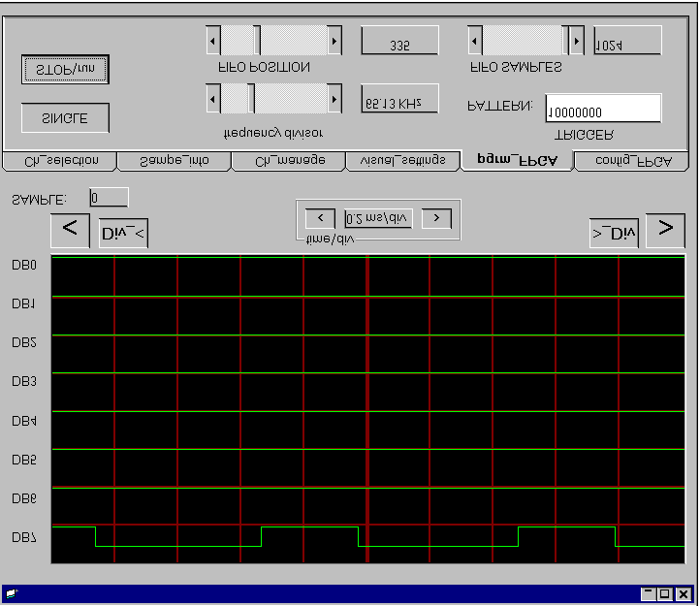The width and height of the screenshot is (700, 606).
Task: Click the DB2 channel label
Action: [24, 343]
